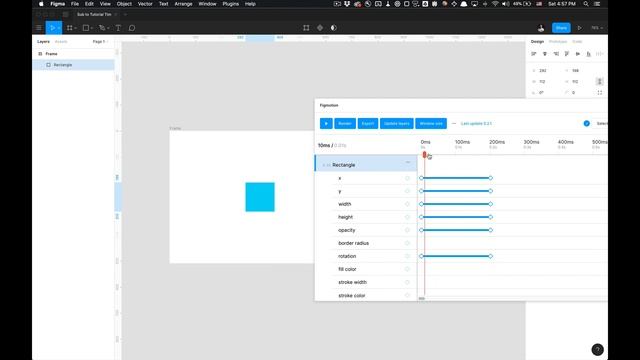Toggle the blue Select checkbox in Figmotion
The height and width of the screenshot is (360, 640).
[x=587, y=123]
